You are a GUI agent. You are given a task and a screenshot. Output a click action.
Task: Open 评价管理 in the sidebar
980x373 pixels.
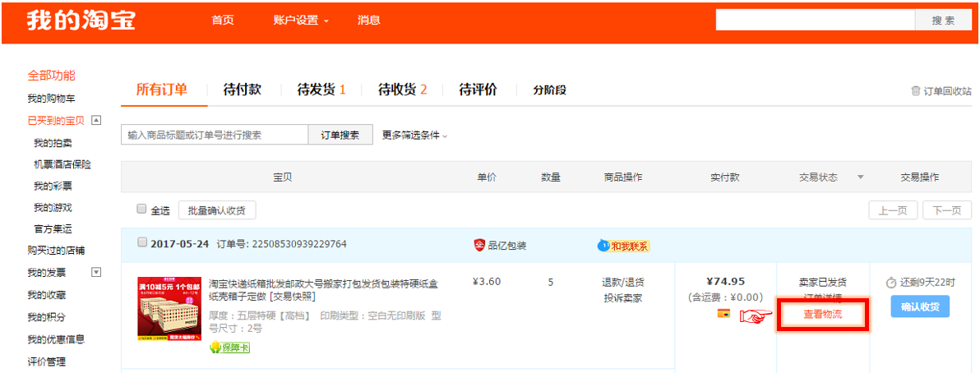(x=46, y=361)
